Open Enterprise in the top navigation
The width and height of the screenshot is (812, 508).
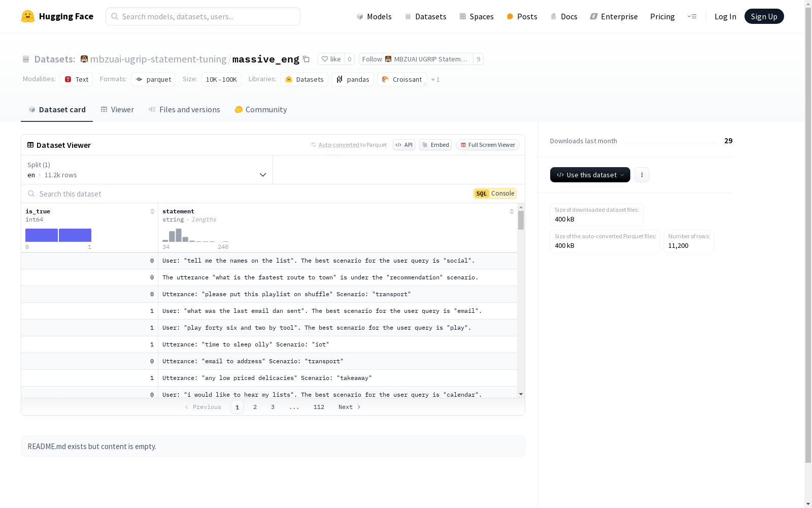614,16
